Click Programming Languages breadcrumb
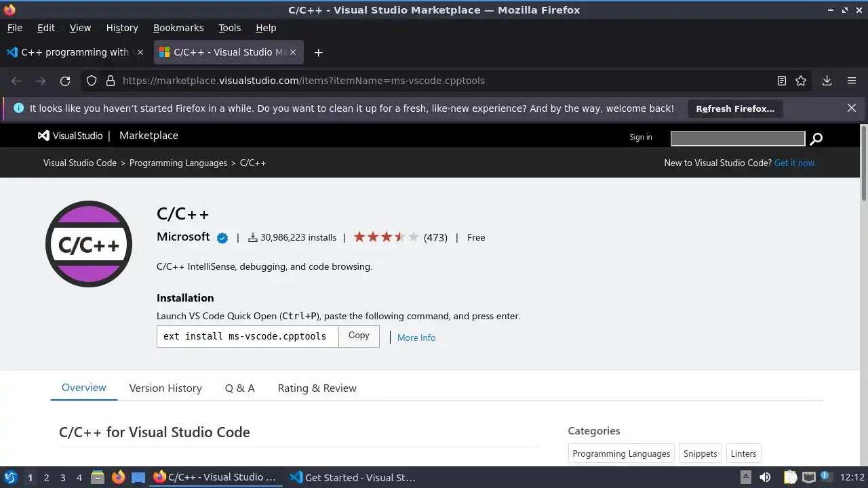Image resolution: width=868 pixels, height=488 pixels. [178, 163]
